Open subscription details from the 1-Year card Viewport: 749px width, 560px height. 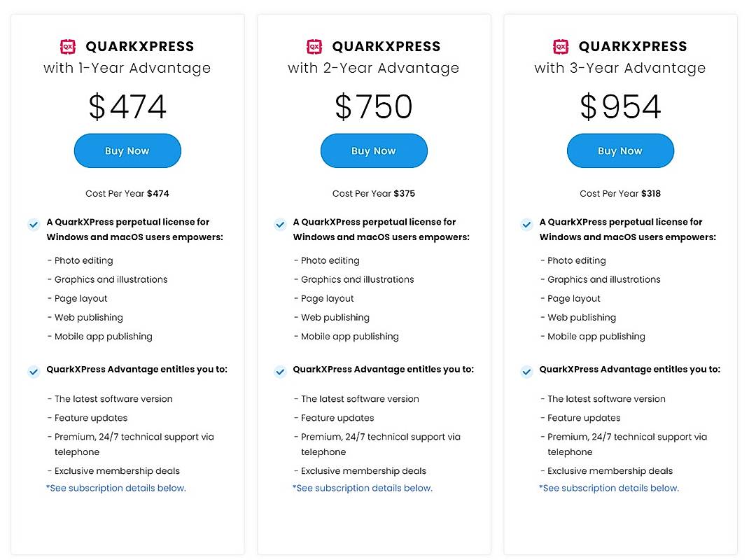[116, 488]
